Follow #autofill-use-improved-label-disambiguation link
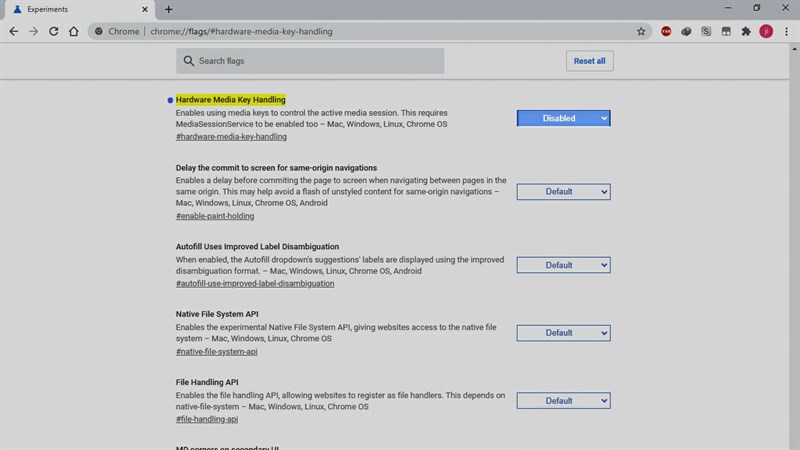The height and width of the screenshot is (450, 800). 255,284
